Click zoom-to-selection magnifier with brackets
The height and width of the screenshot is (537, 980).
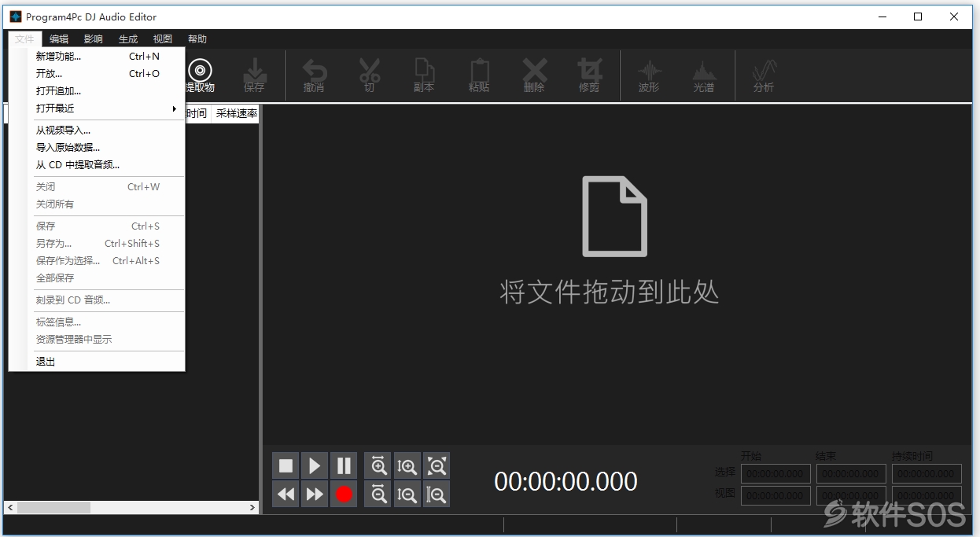point(437,494)
